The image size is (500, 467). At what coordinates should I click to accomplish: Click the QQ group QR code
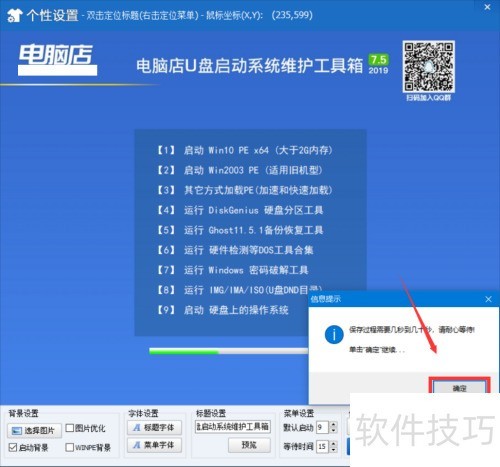tap(429, 67)
